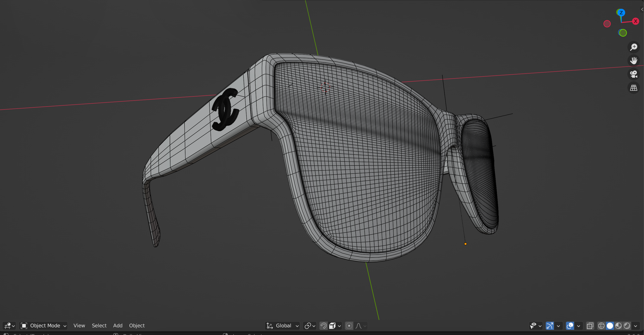The height and width of the screenshot is (335, 644).
Task: Open the View menu
Action: point(79,326)
